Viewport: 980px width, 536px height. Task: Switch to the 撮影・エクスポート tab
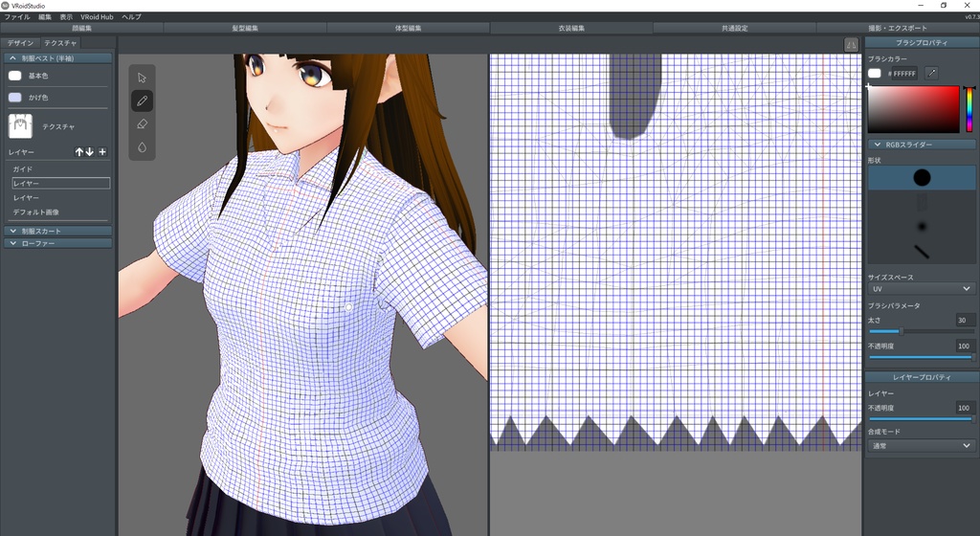coord(898,28)
